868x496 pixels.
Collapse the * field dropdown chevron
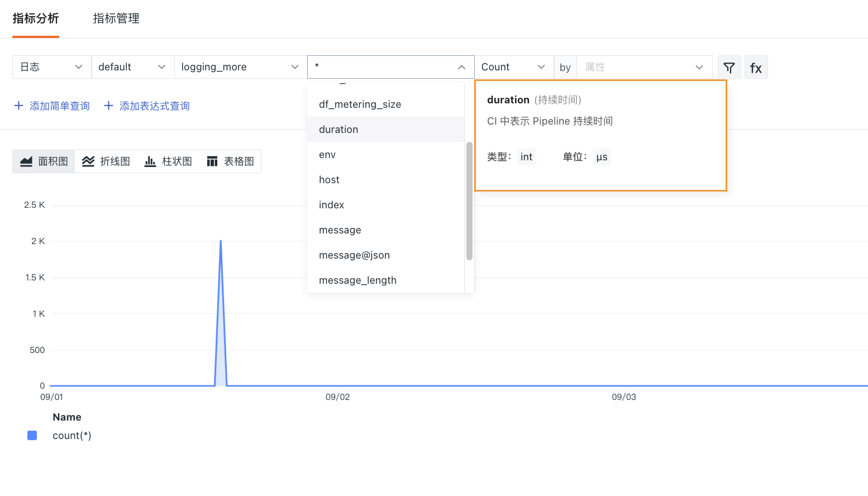[x=461, y=67]
